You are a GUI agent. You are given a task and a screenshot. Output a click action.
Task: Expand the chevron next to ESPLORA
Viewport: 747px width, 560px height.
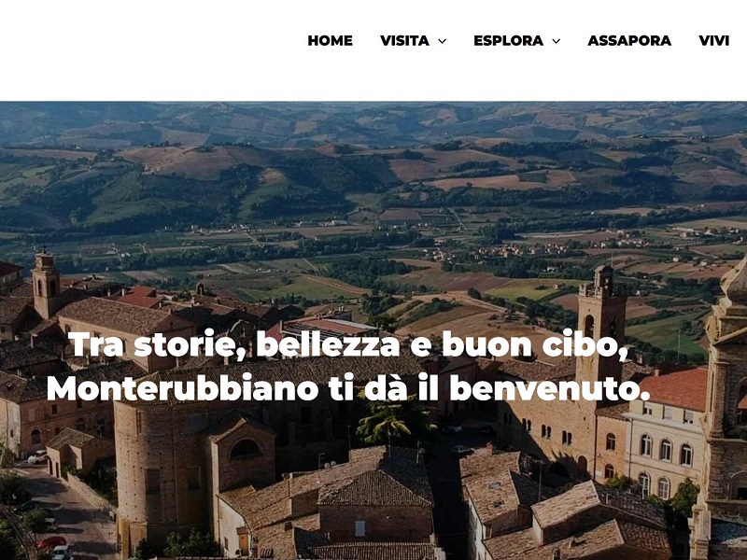[x=556, y=41]
